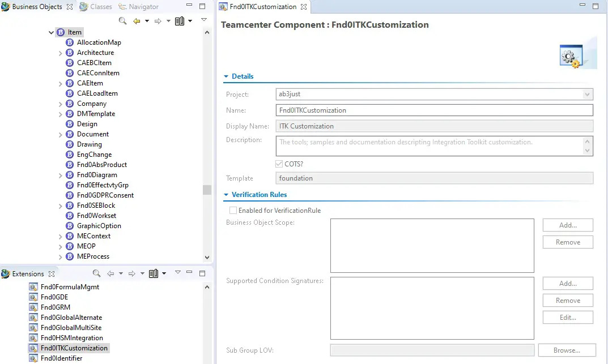Click the Name input field

click(434, 110)
